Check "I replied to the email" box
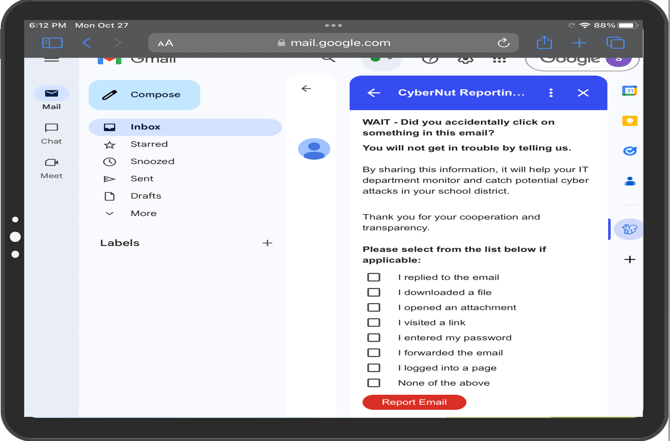670x441 pixels. 374,277
